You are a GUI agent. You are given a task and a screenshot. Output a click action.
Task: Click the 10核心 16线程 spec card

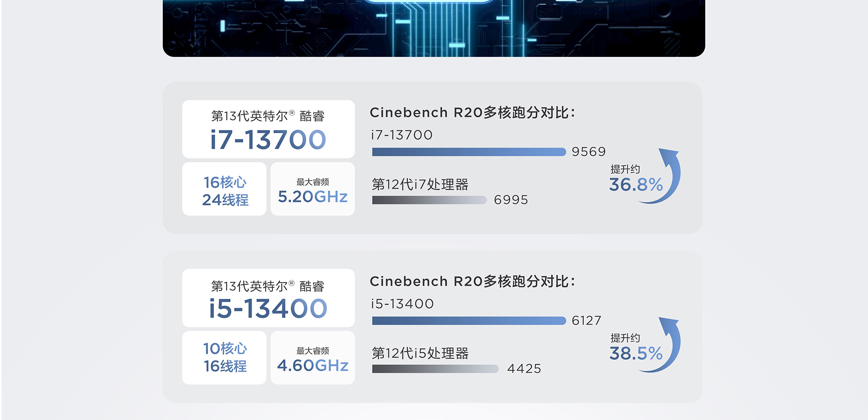tap(224, 358)
